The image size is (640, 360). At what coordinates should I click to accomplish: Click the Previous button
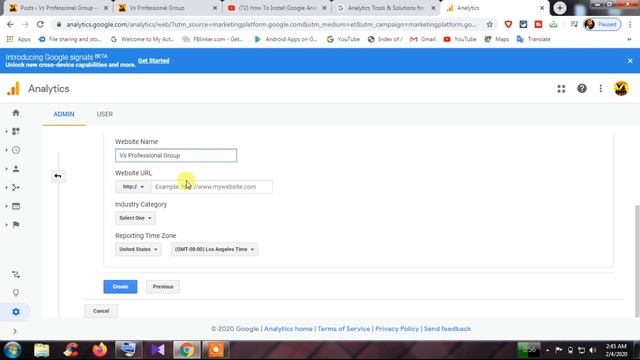click(163, 287)
